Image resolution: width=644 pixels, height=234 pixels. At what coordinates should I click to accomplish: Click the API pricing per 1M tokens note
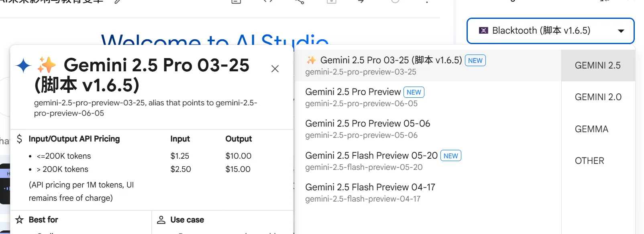pos(81,191)
